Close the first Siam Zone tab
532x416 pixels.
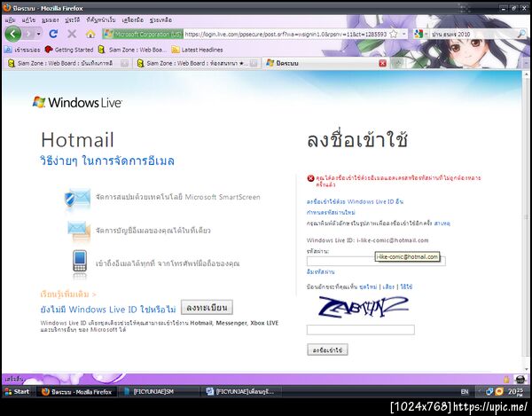coord(124,64)
